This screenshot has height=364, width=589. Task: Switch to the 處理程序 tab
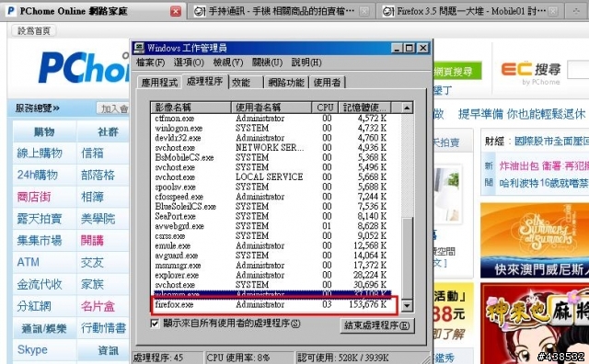pos(204,82)
